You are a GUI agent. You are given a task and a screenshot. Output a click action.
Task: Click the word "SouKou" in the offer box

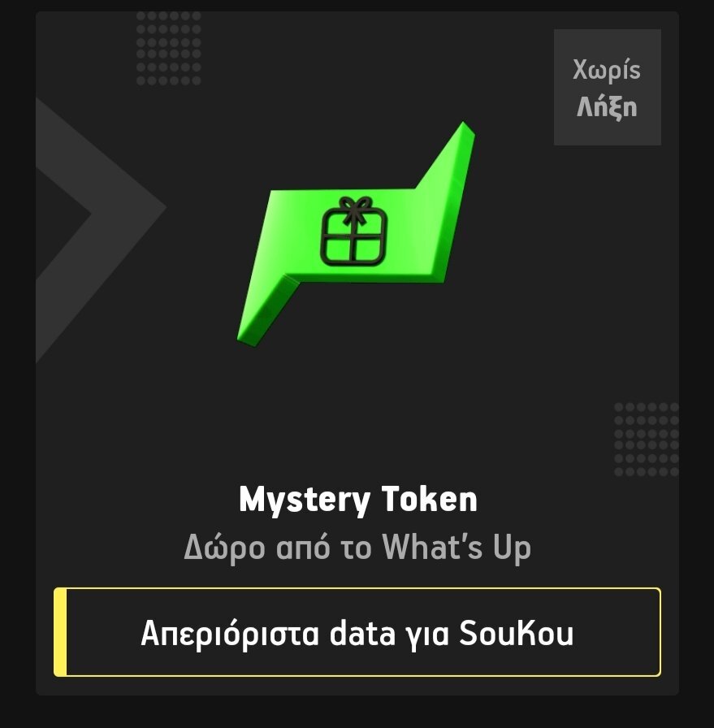tap(517, 633)
